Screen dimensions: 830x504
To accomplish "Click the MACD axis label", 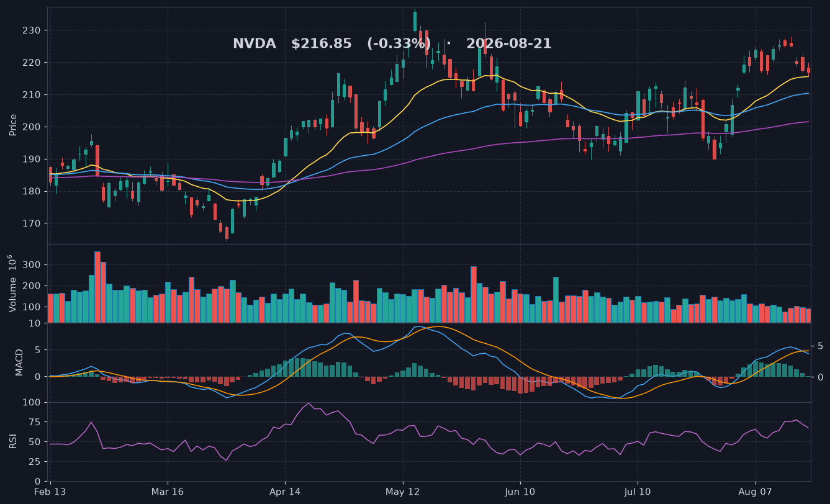I will coord(19,362).
